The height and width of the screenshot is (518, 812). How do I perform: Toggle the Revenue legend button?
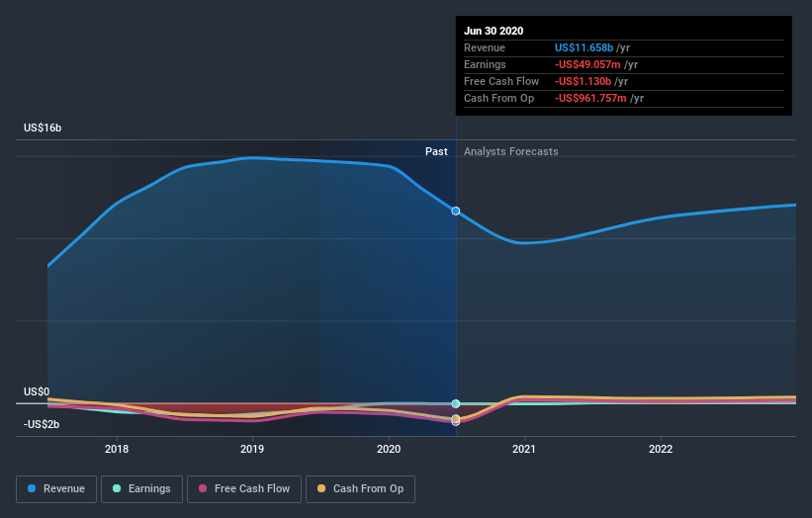56,489
